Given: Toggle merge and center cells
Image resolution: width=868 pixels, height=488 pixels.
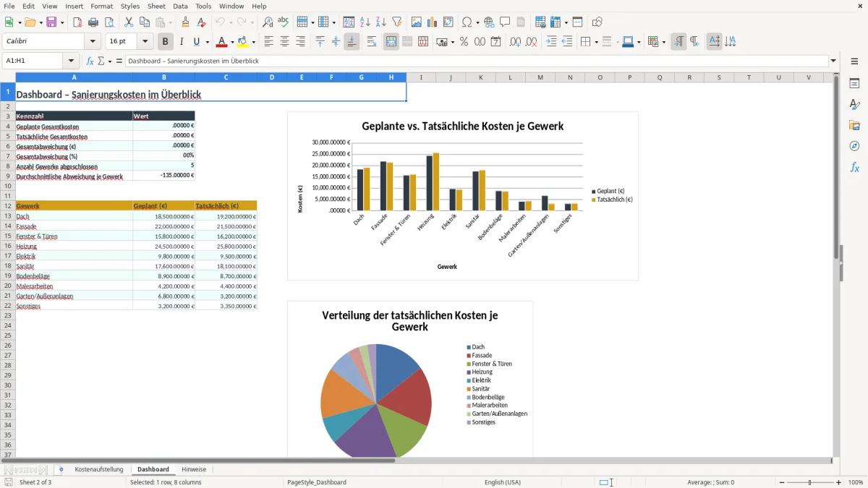Looking at the screenshot, I should click(391, 42).
